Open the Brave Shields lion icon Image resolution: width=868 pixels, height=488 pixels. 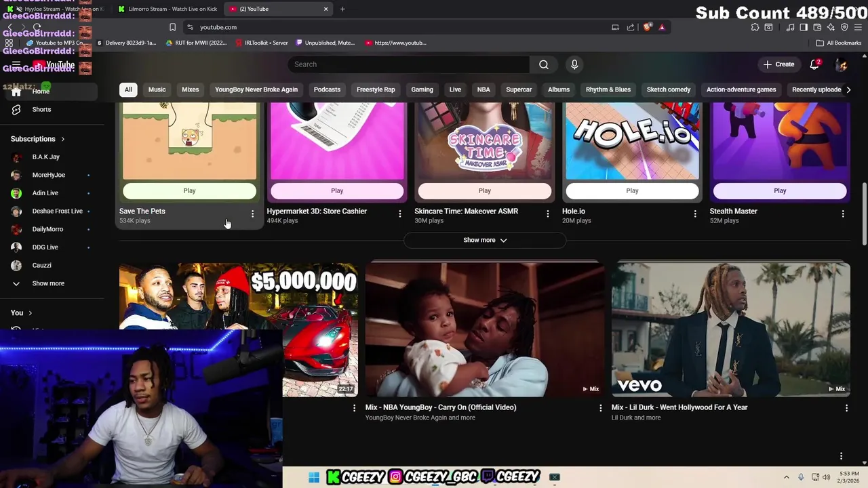(648, 27)
